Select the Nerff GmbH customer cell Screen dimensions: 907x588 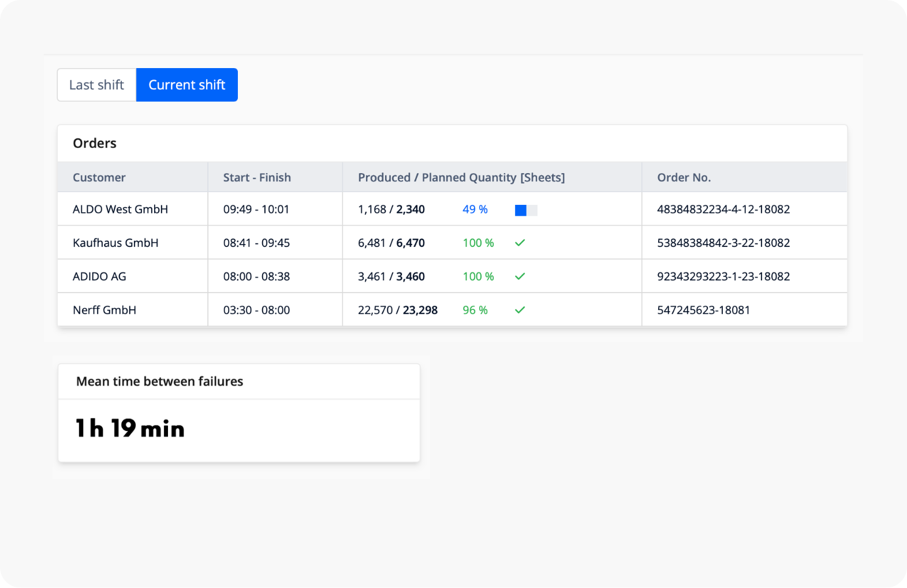click(x=104, y=310)
